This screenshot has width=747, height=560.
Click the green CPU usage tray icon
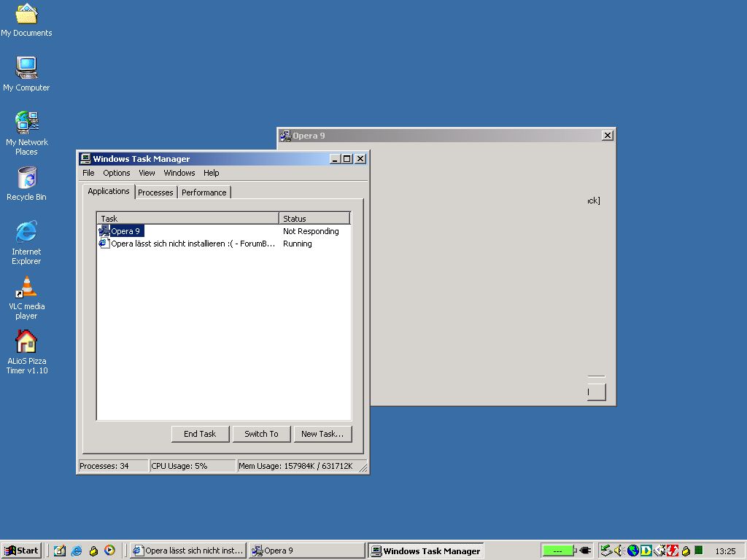(x=698, y=550)
